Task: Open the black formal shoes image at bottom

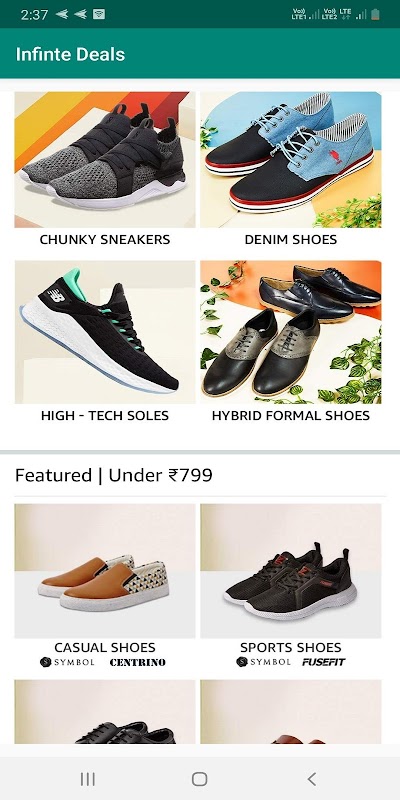Action: pyautogui.click(x=105, y=711)
